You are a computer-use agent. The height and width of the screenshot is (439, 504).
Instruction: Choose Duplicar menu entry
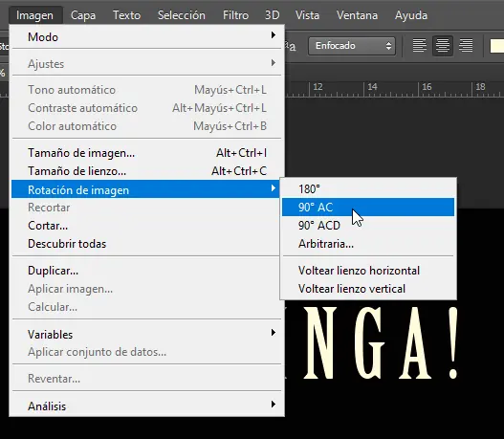(146, 271)
